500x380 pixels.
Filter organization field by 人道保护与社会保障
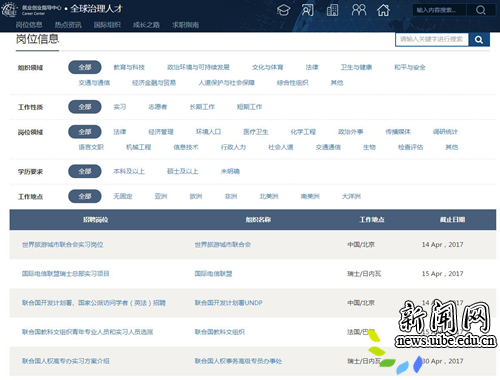click(227, 83)
